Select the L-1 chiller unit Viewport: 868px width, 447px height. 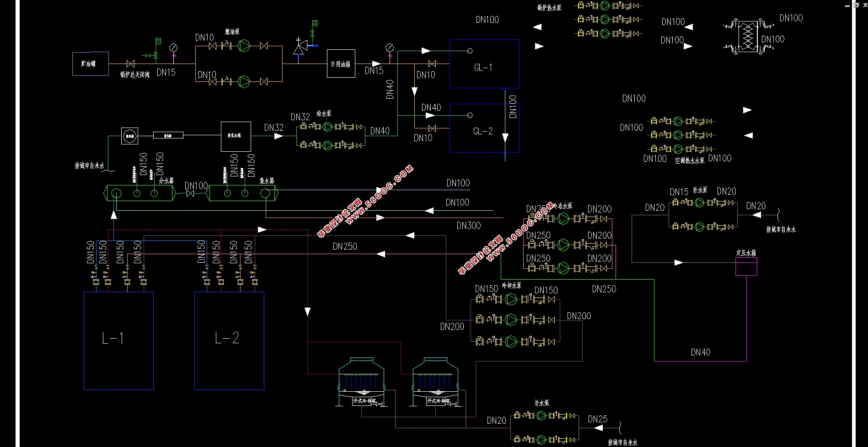coord(118,341)
